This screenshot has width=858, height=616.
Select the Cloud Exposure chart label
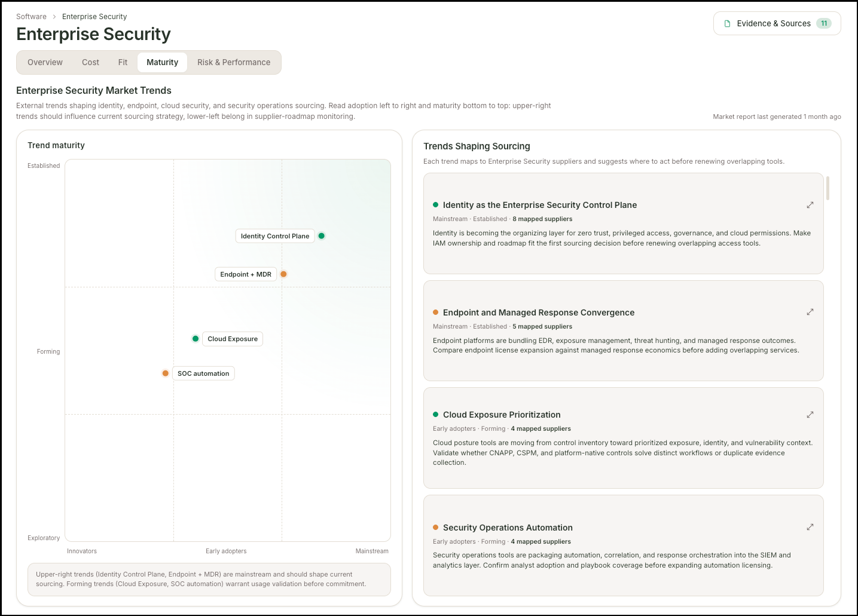pos(233,339)
